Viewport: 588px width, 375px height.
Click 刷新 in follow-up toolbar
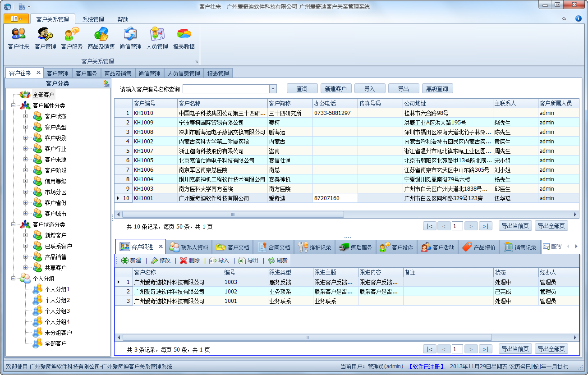click(x=277, y=261)
